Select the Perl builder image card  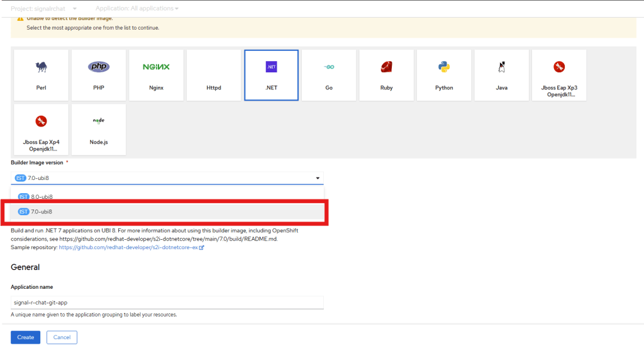[41, 75]
